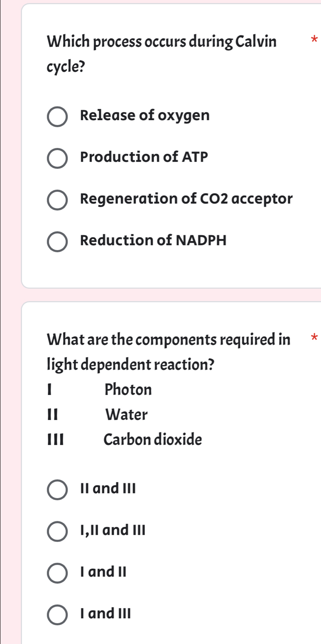Select the "I and II" radio button
The width and height of the screenshot is (321, 644).
pyautogui.click(x=57, y=572)
